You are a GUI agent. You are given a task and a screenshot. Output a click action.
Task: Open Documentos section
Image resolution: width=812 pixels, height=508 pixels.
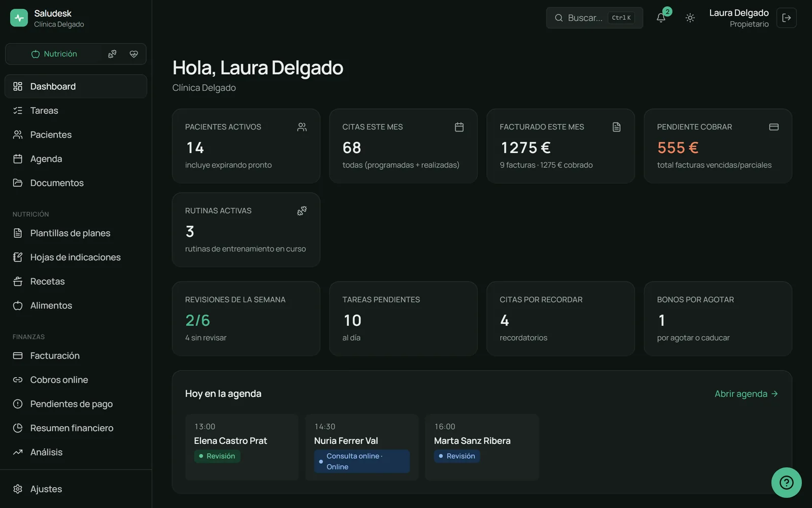76,183
